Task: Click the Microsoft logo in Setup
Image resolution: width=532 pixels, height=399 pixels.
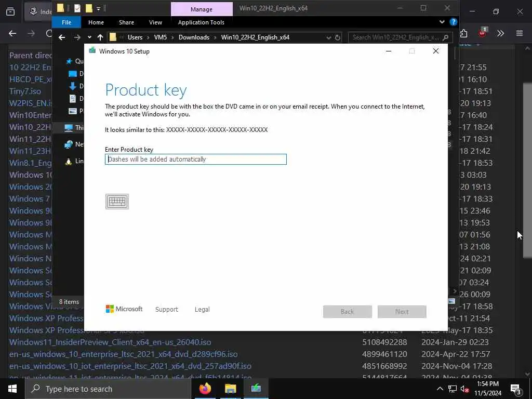Action: pyautogui.click(x=124, y=309)
